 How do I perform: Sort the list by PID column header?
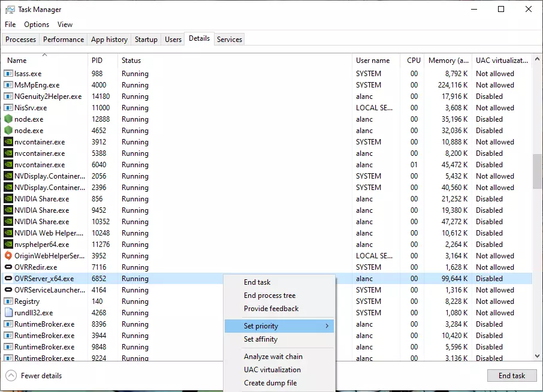click(97, 61)
